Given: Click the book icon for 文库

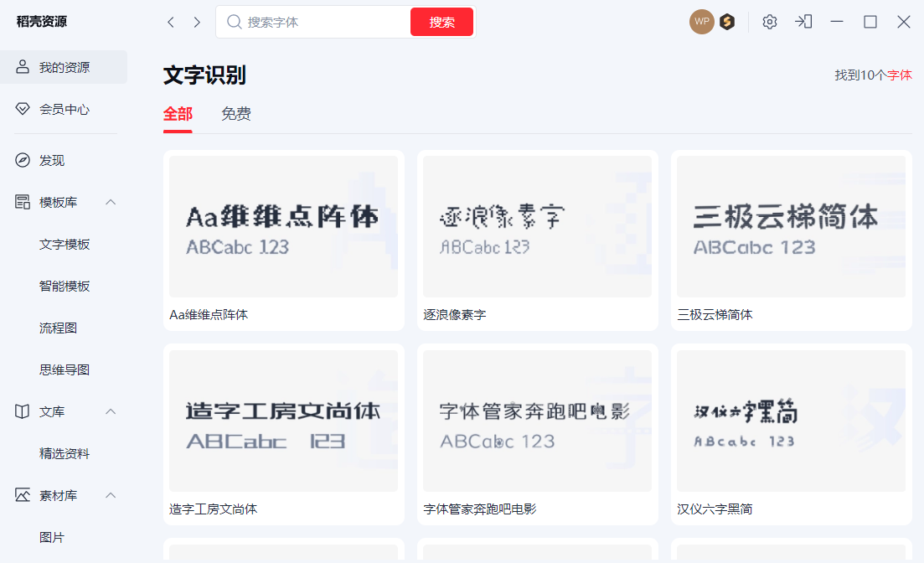Looking at the screenshot, I should click(x=23, y=411).
